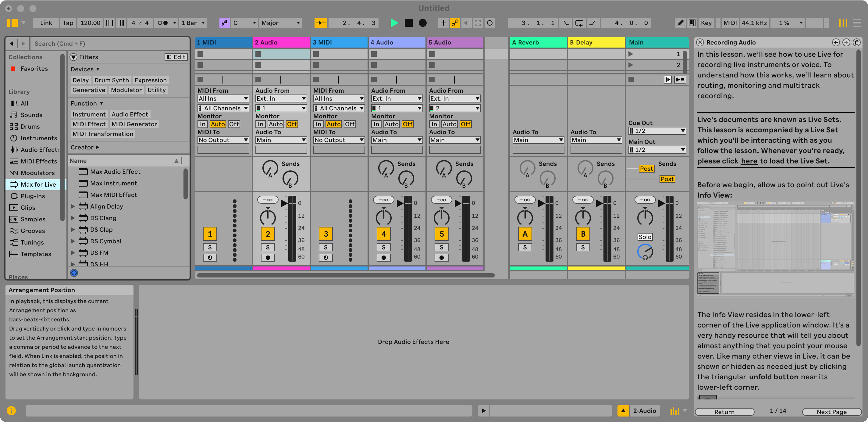Deactivate track 5 with its activator button
This screenshot has height=422, width=868.
pyautogui.click(x=441, y=234)
